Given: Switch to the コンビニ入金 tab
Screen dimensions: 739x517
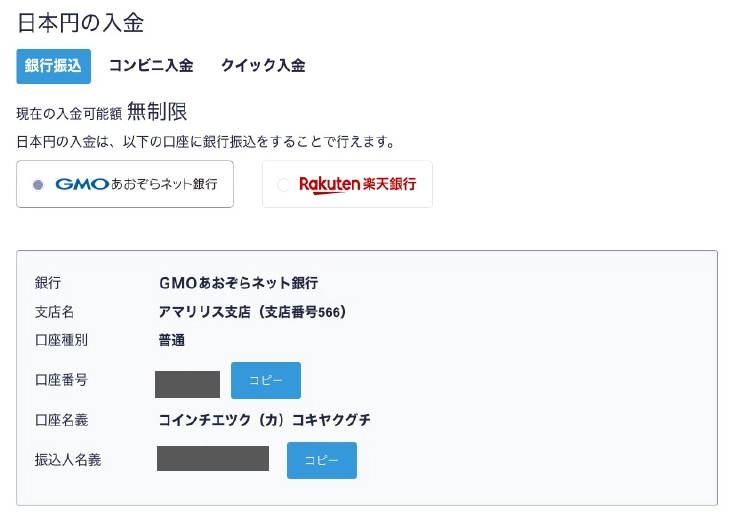Looking at the screenshot, I should tap(151, 66).
